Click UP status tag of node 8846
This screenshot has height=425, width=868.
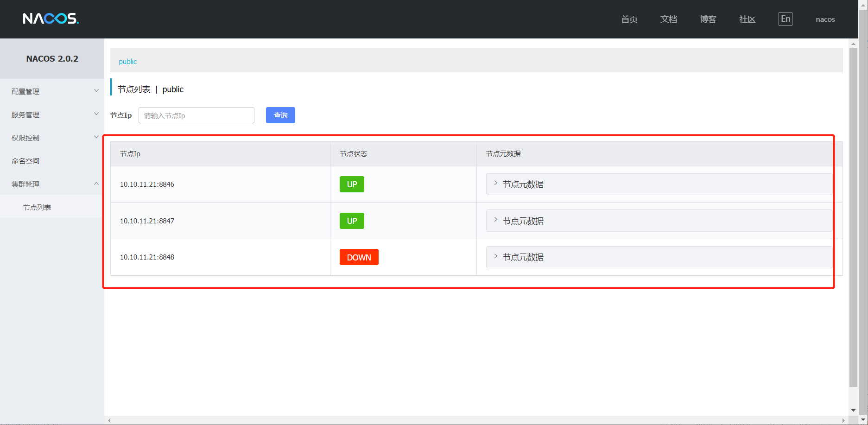(352, 184)
